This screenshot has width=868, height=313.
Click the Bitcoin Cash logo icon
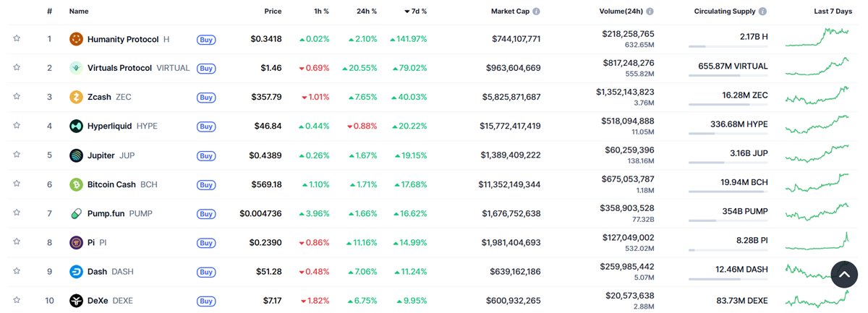76,184
